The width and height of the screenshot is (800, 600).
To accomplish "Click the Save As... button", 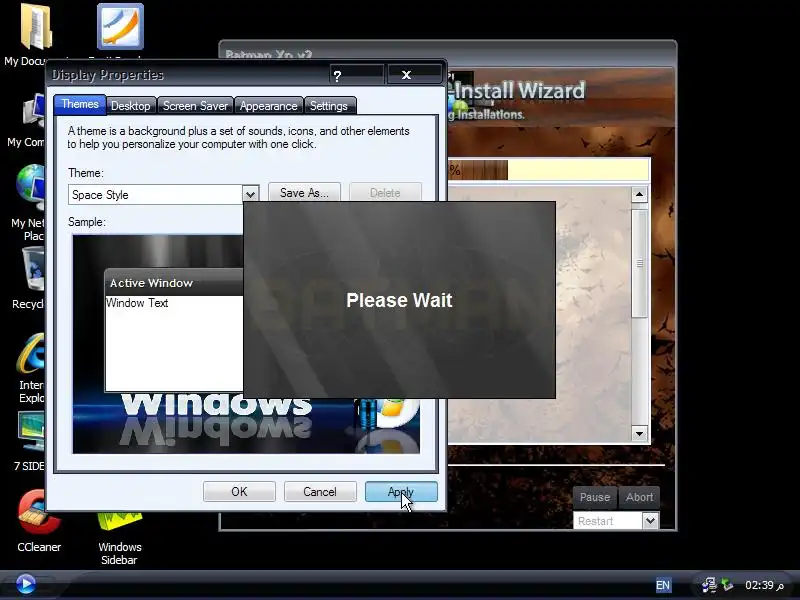I will 304,193.
